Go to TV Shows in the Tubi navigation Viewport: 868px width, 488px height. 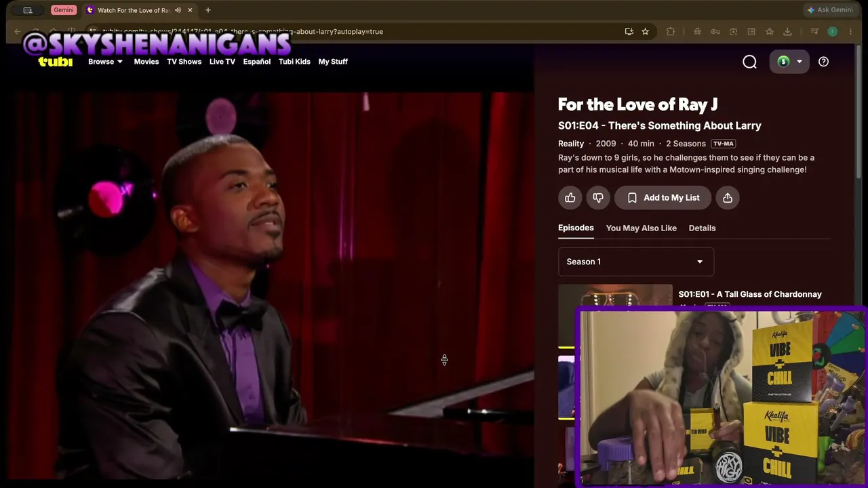coord(184,62)
